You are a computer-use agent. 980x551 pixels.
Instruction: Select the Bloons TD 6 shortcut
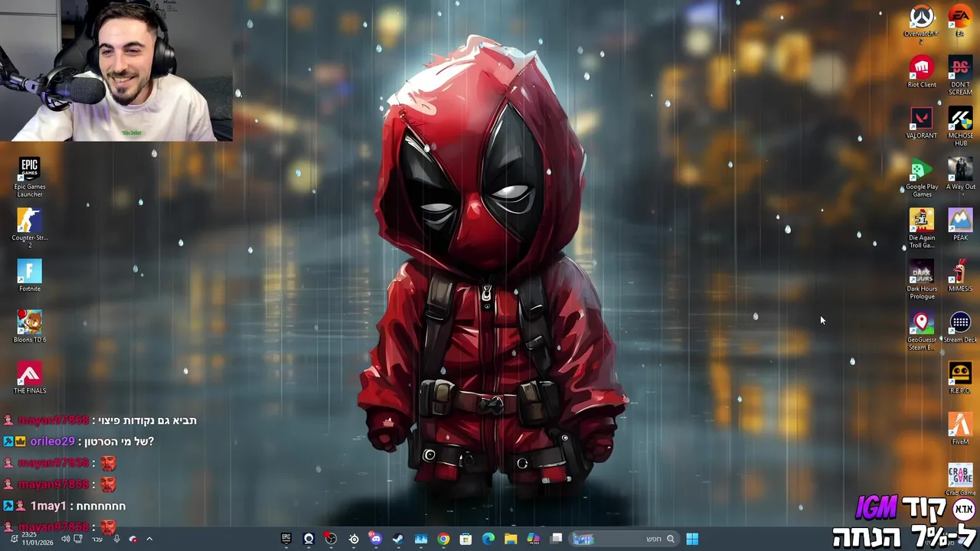[30, 327]
